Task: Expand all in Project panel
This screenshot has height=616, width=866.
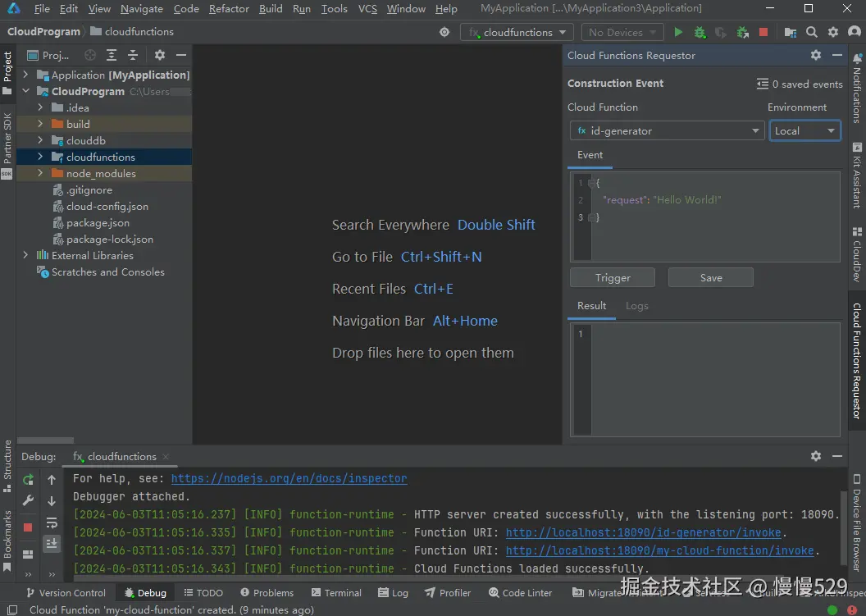Action: click(112, 55)
